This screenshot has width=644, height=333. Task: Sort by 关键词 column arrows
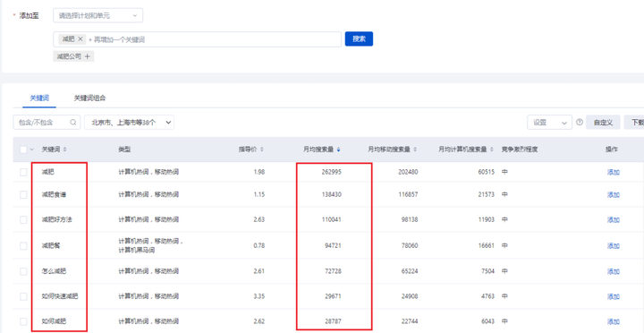click(64, 149)
